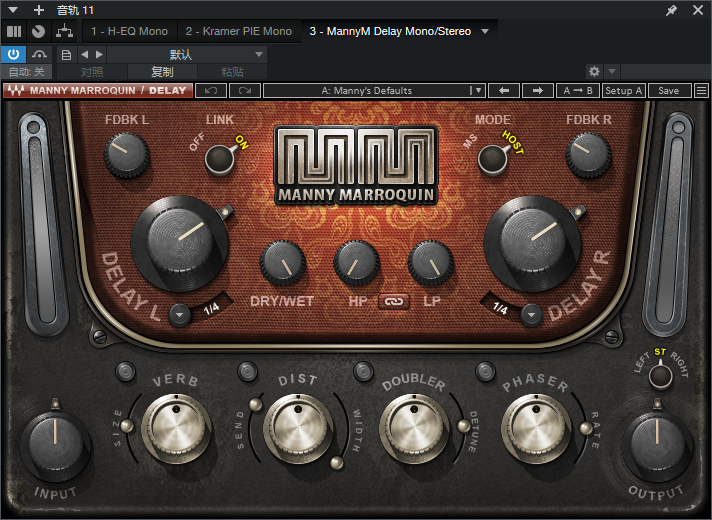The height and width of the screenshot is (520, 712).
Task: Adjust the FDBK R knob
Action: pos(588,154)
